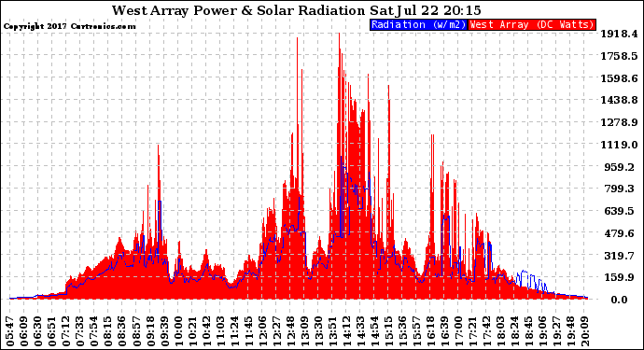
Task: Click the x-axis time label '12:27'
Action: pos(276,331)
